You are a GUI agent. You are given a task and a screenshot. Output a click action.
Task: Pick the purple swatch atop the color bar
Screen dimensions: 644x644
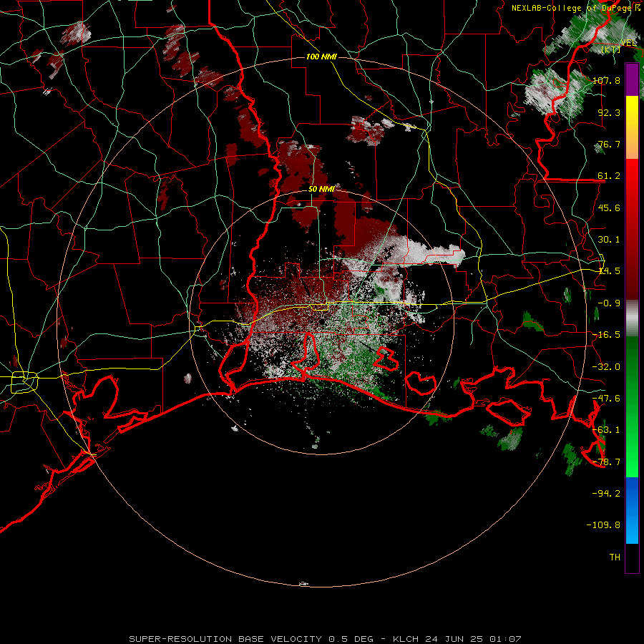click(x=632, y=79)
